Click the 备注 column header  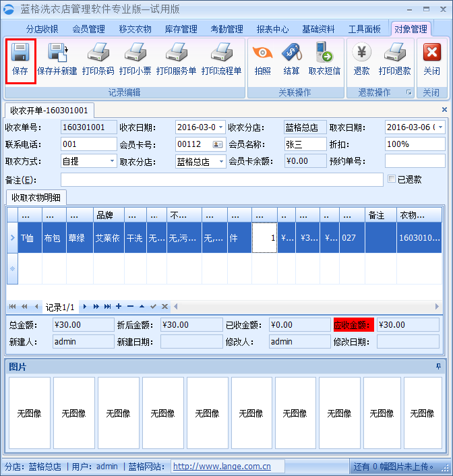coord(381,215)
